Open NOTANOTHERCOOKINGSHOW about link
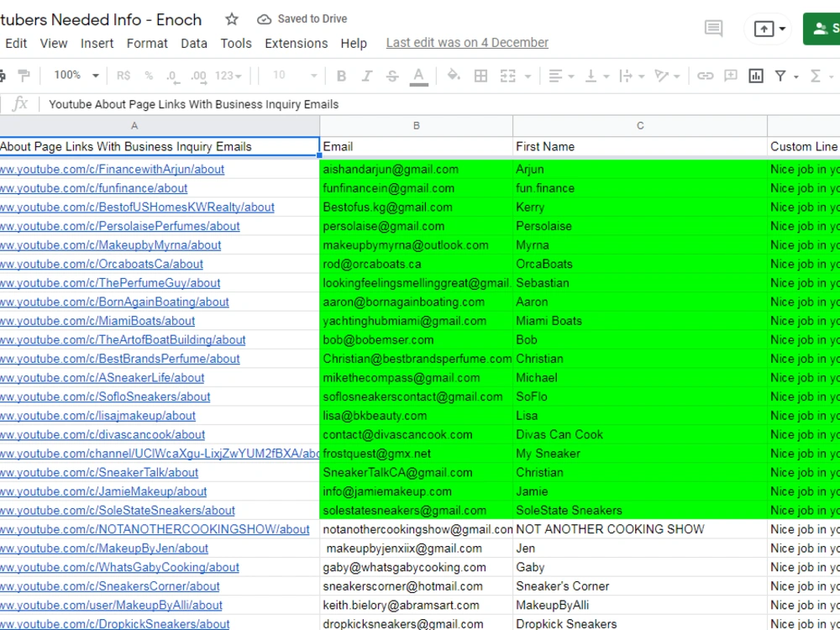This screenshot has height=630, width=840. 155,529
